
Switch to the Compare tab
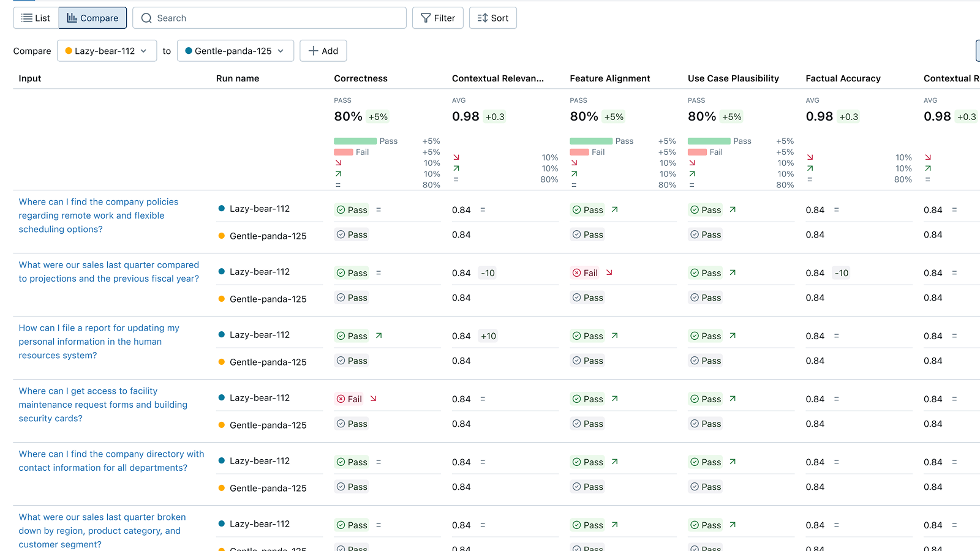pos(92,18)
